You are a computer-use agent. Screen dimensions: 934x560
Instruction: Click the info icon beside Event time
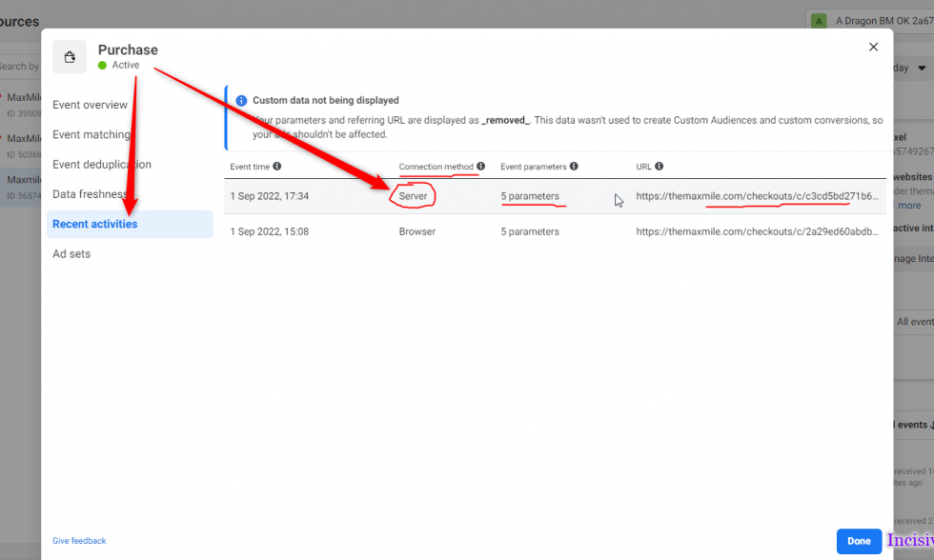[x=277, y=166]
